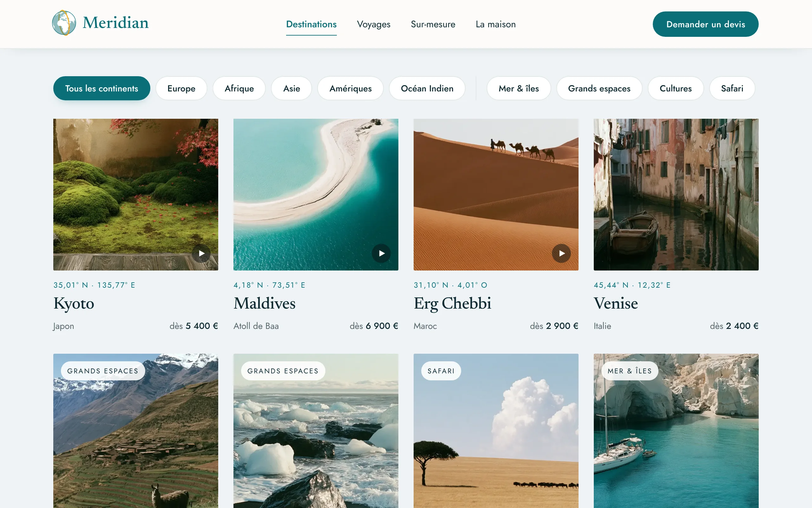Play the Maldives card video
The image size is (812, 508).
[381, 253]
